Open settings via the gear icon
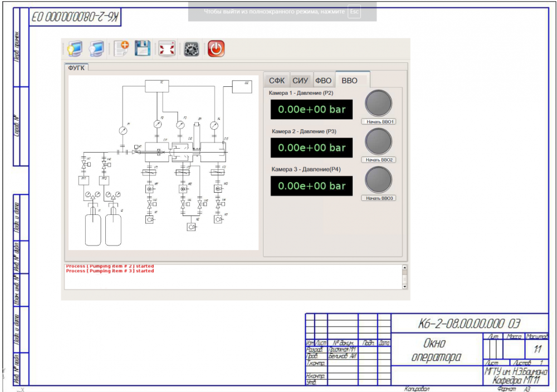The width and height of the screenshot is (557, 392). click(x=192, y=49)
